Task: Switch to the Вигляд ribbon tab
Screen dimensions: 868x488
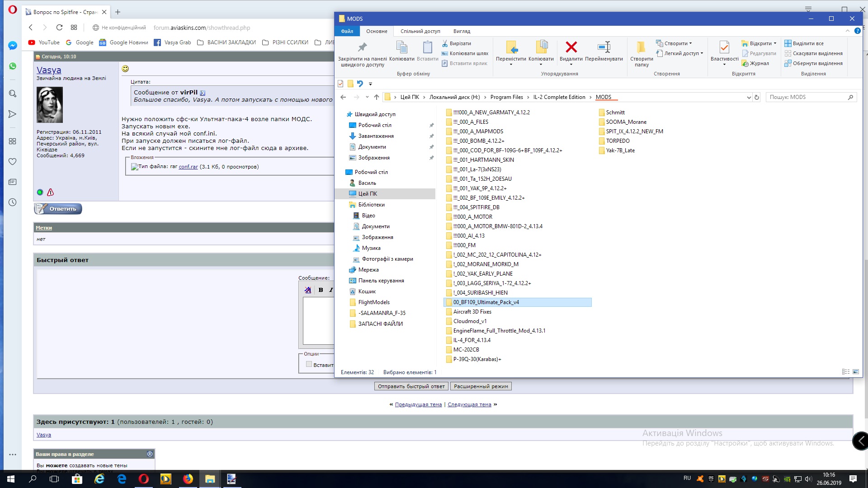Action: click(x=461, y=31)
